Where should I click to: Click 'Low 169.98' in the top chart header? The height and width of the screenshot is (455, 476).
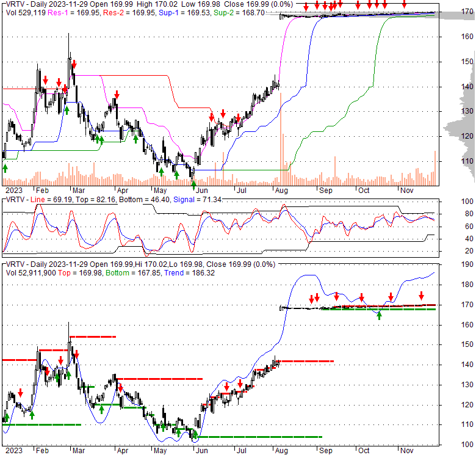pos(201,4)
